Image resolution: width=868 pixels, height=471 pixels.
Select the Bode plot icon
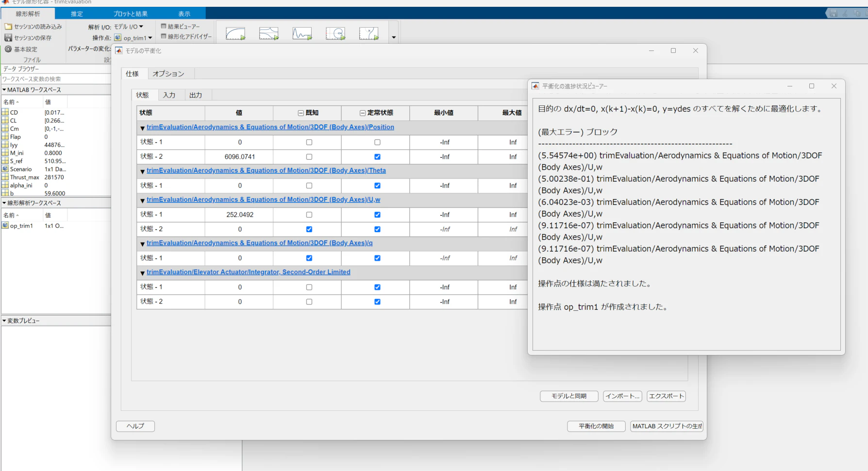268,33
